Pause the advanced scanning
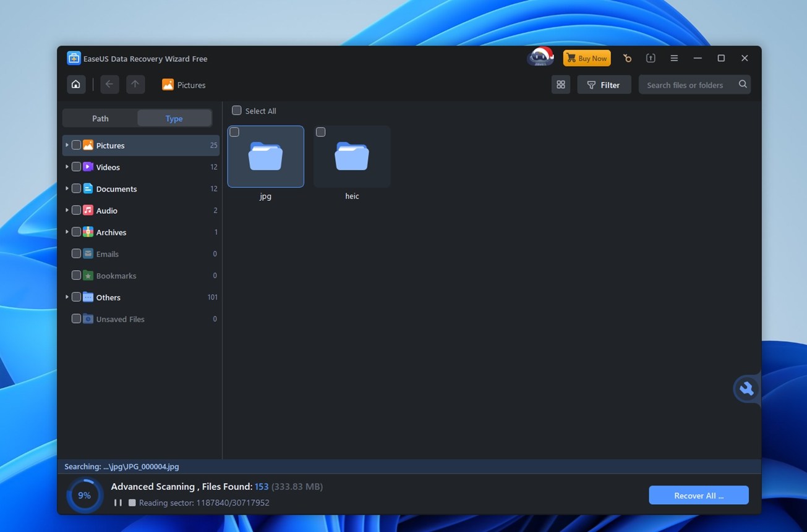 click(x=117, y=503)
